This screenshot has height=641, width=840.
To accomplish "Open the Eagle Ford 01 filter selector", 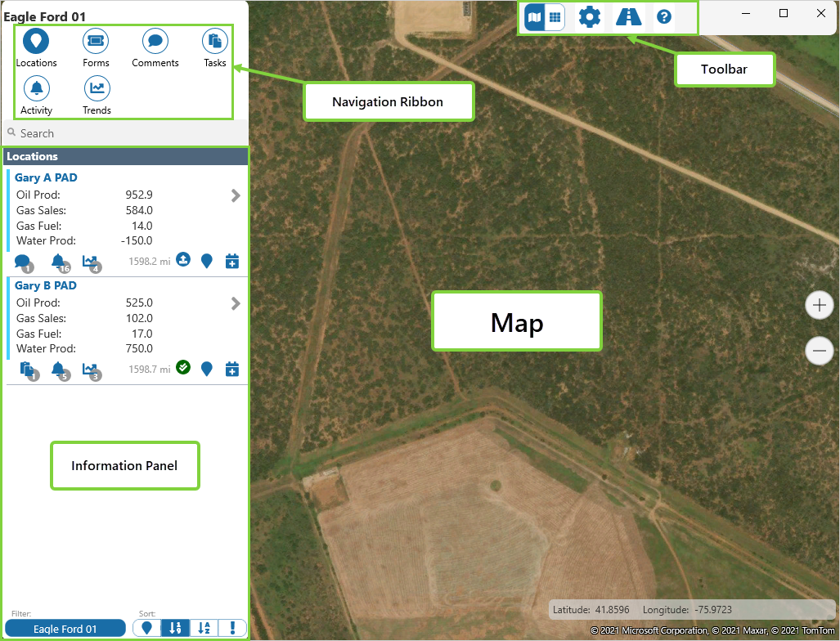I will 65,628.
